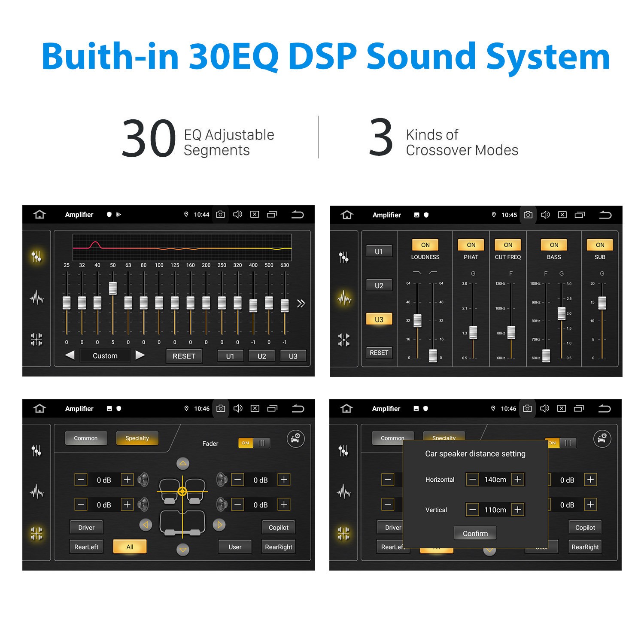
Task: Decrease Horizontal distance with minus
Action: point(473,479)
